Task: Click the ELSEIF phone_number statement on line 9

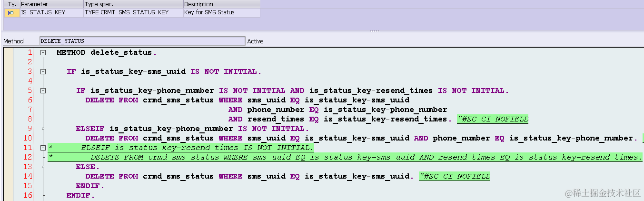Action: click(x=192, y=129)
